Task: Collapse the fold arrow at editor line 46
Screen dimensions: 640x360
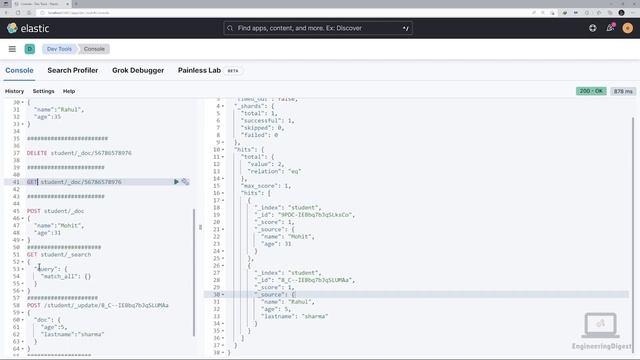Action: pyautogui.click(x=22, y=218)
